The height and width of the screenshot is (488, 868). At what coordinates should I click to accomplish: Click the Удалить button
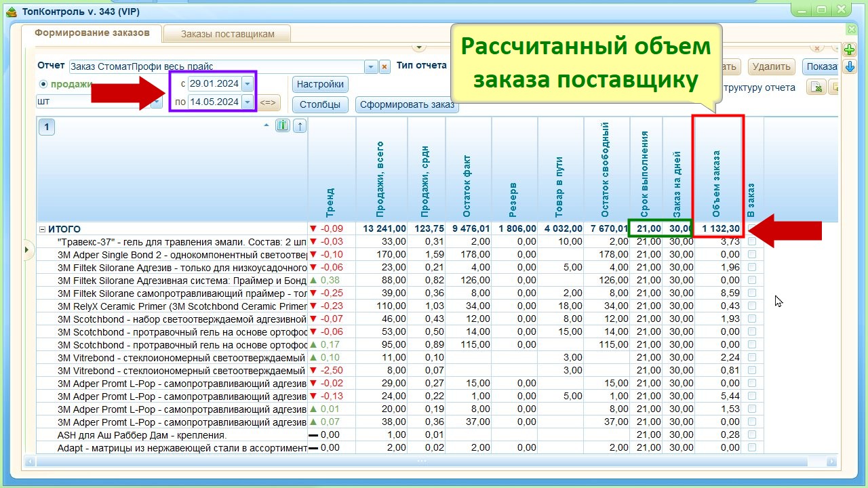coord(772,66)
